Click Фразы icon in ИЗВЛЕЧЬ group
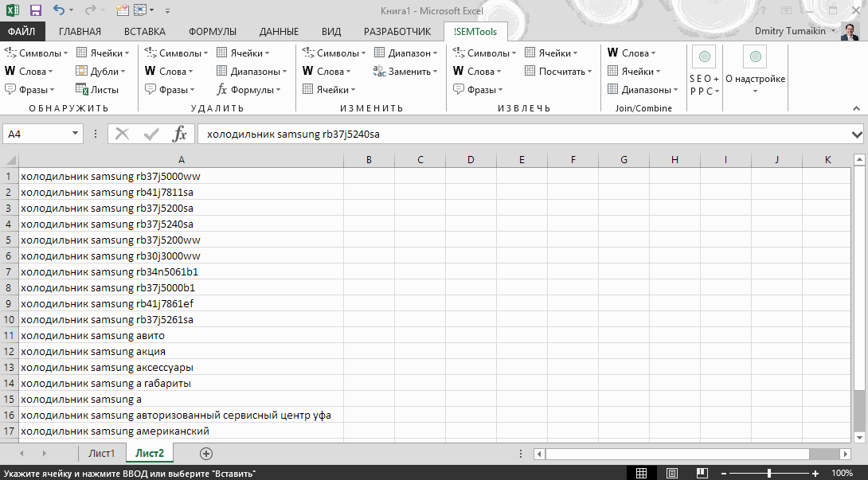868x480 pixels. point(459,89)
